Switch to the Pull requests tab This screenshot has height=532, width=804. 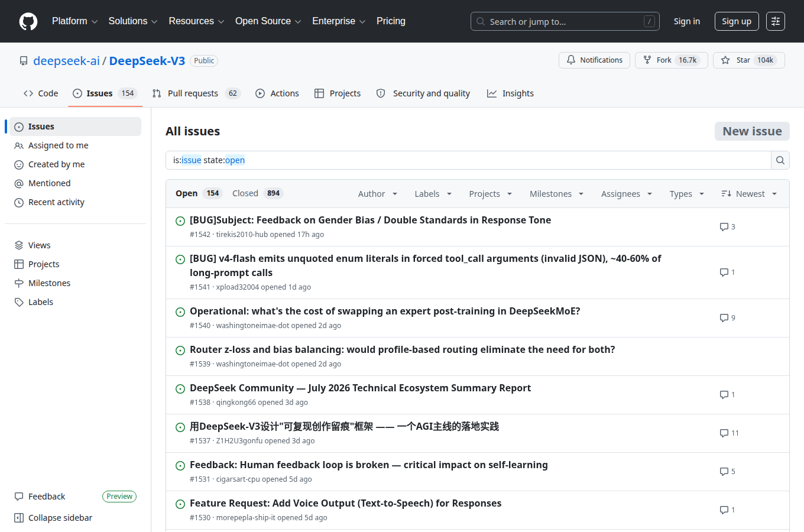tap(196, 93)
